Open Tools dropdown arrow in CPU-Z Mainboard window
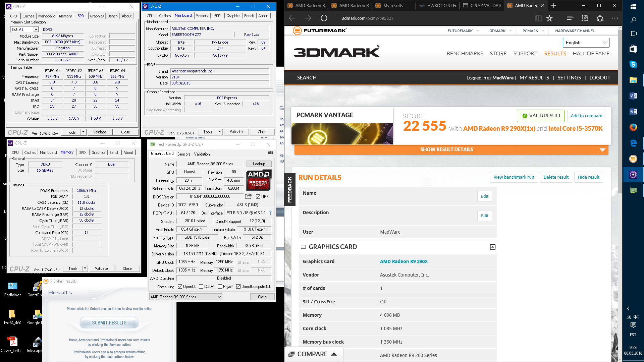Image resolution: width=644 pixels, height=362 pixels. pos(220,132)
